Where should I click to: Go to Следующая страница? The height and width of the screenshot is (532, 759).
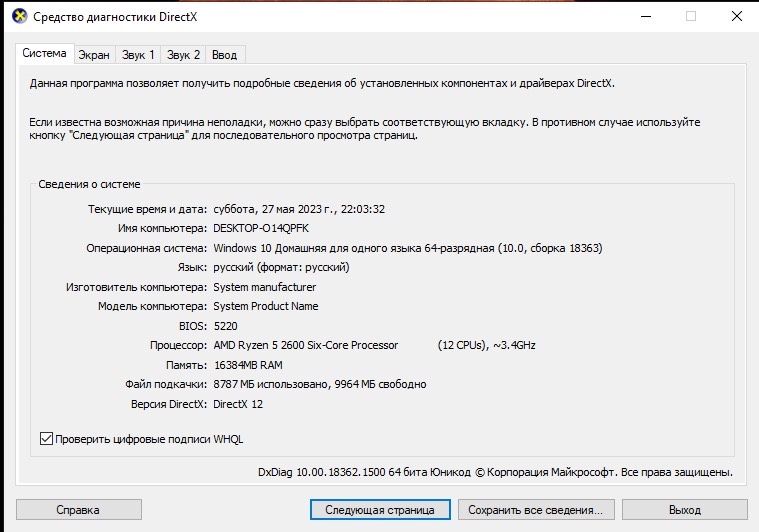[x=380, y=510]
